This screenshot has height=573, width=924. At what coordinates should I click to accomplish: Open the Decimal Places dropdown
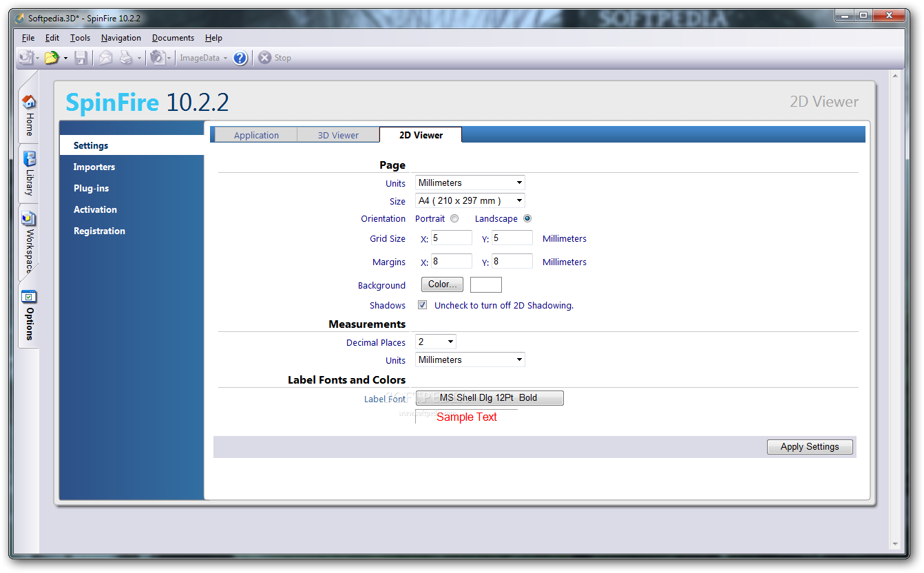436,342
